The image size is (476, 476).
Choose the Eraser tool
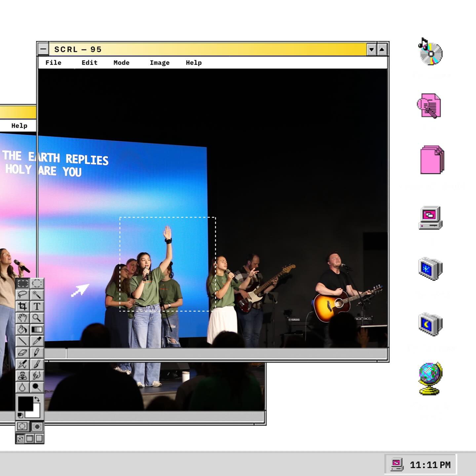22,352
